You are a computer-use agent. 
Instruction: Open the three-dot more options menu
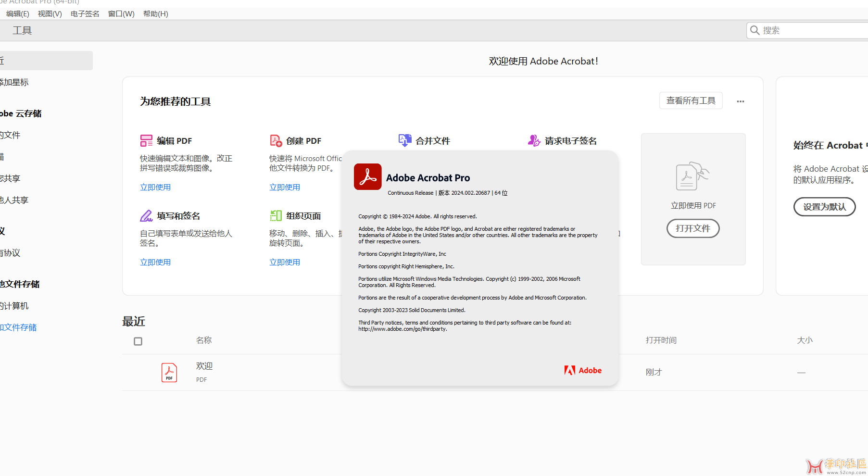[741, 101]
